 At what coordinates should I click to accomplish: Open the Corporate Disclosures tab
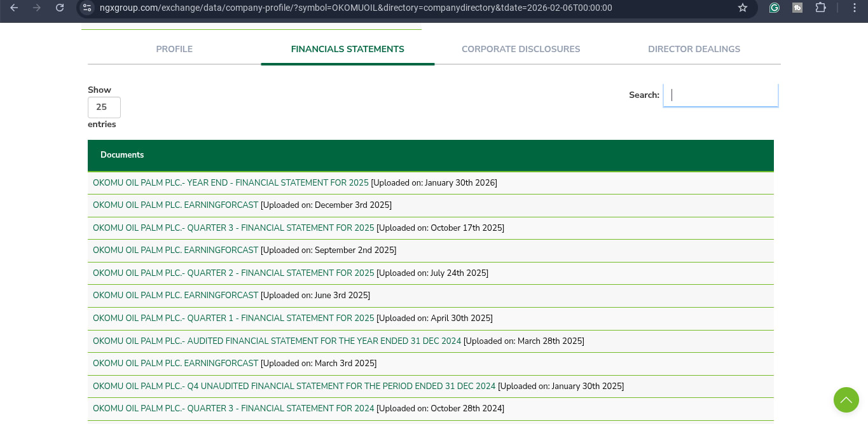(521, 49)
